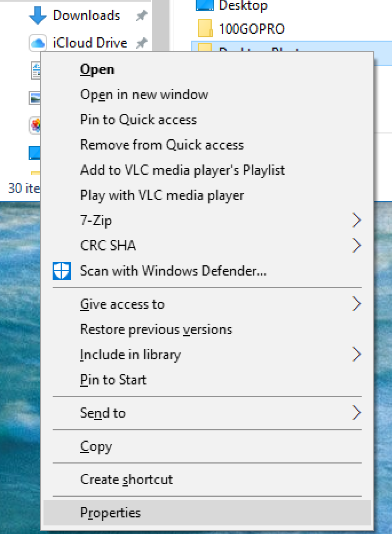The height and width of the screenshot is (534, 392).
Task: Expand the Give access to submenu
Action: tap(207, 304)
